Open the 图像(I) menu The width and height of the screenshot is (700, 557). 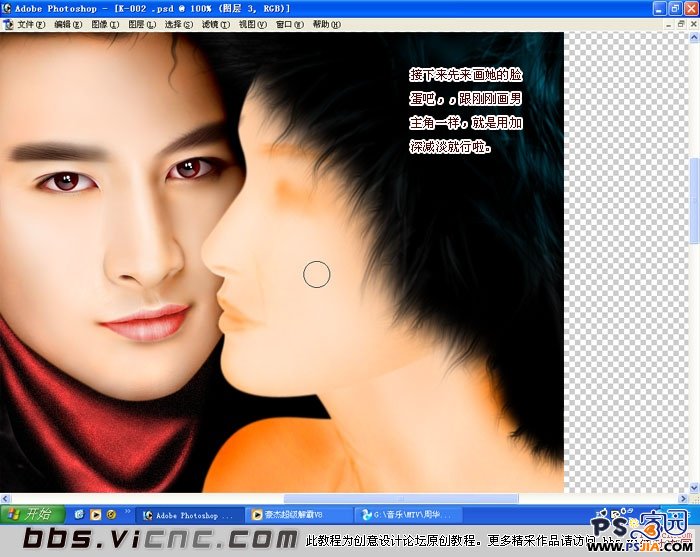tap(105, 25)
